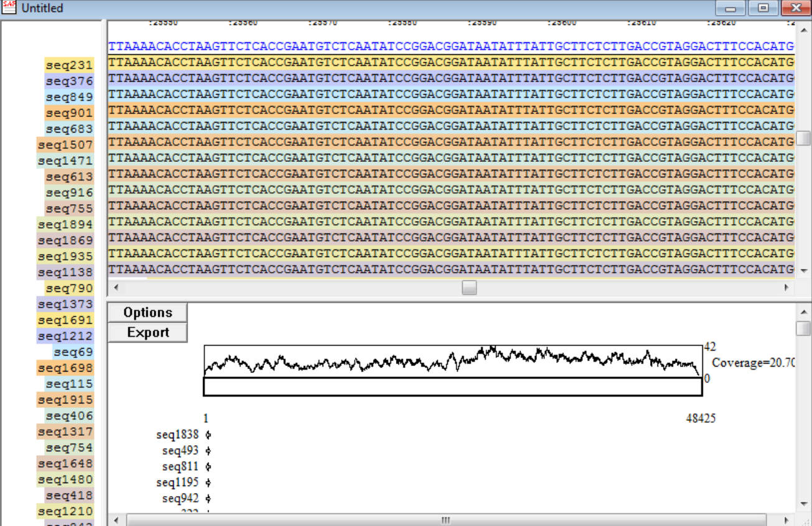Select the seq1212 label
812x526 pixels.
(65, 336)
